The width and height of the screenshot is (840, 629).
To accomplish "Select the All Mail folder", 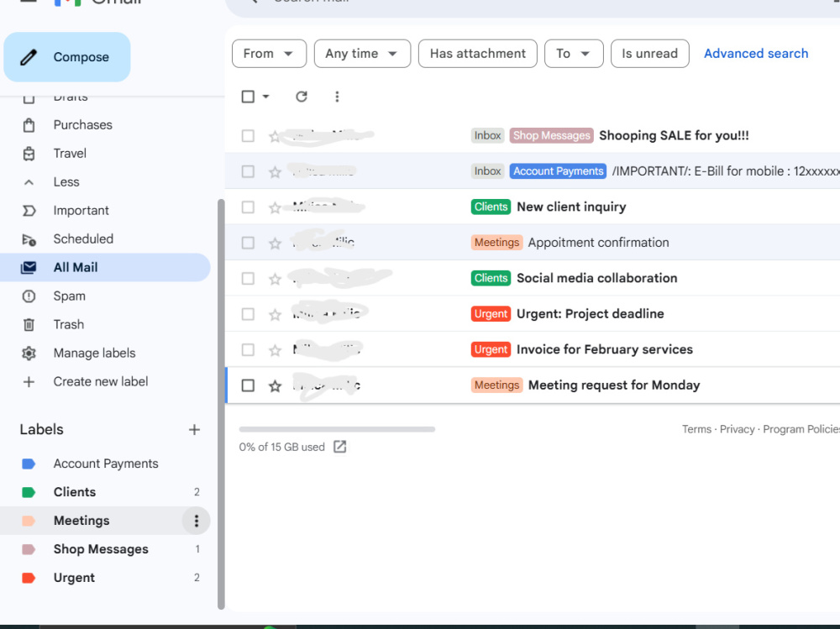I will pos(105,267).
